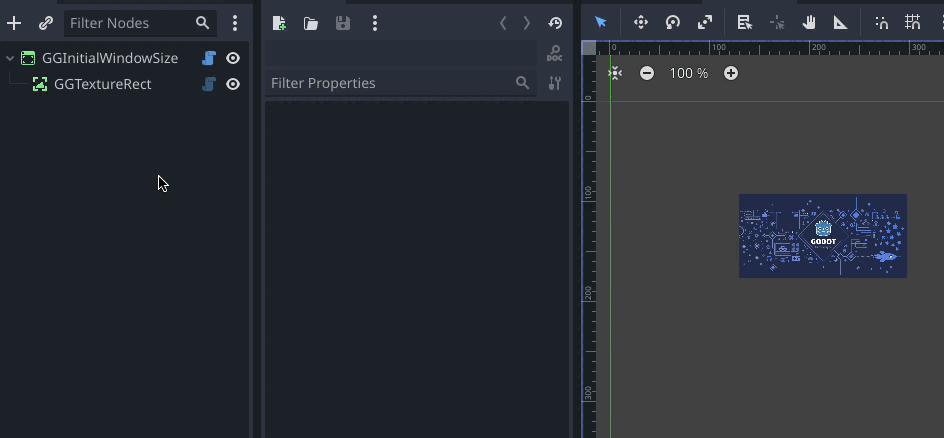Click the change pivot tool icon
This screenshot has height=438, width=944.
point(777,23)
